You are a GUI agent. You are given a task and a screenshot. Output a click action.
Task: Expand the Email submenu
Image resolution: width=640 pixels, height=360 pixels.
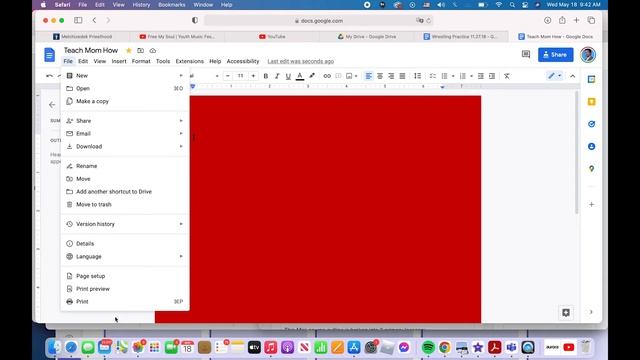pos(125,133)
